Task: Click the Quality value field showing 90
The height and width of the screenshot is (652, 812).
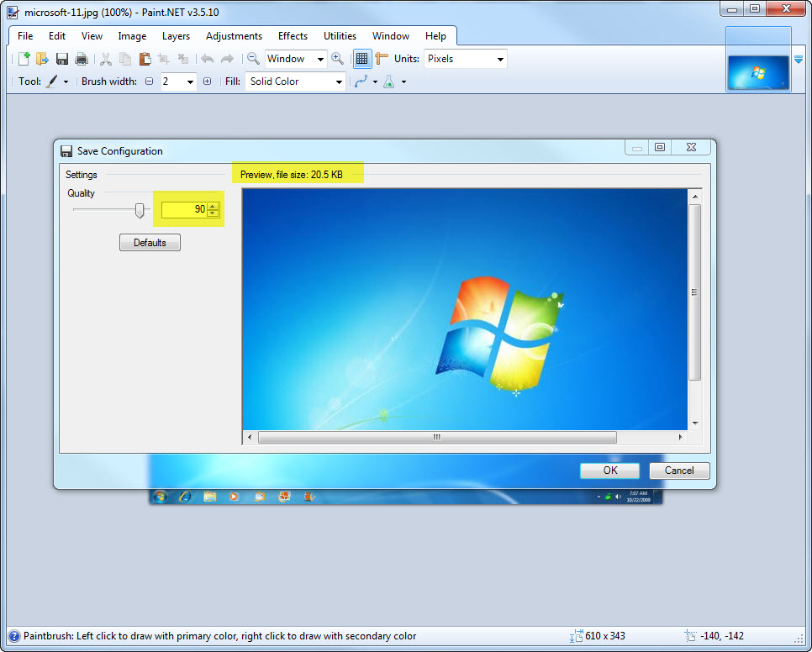Action: coord(184,209)
